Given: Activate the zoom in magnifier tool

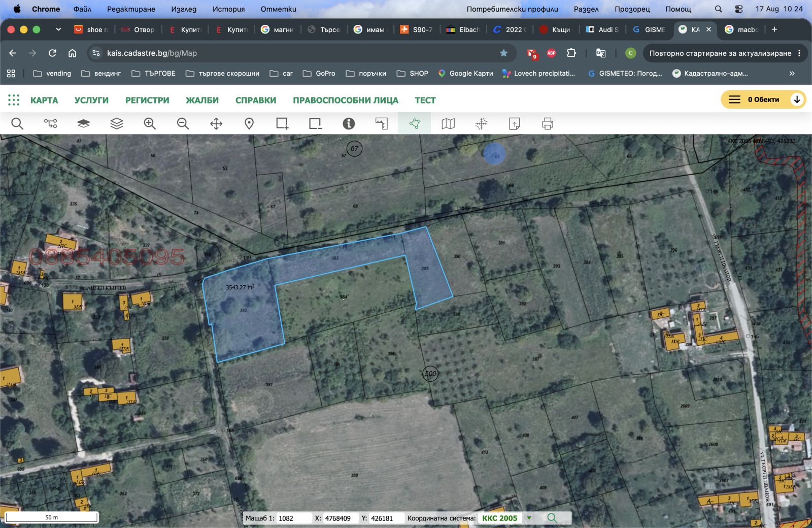Looking at the screenshot, I should tap(150, 123).
